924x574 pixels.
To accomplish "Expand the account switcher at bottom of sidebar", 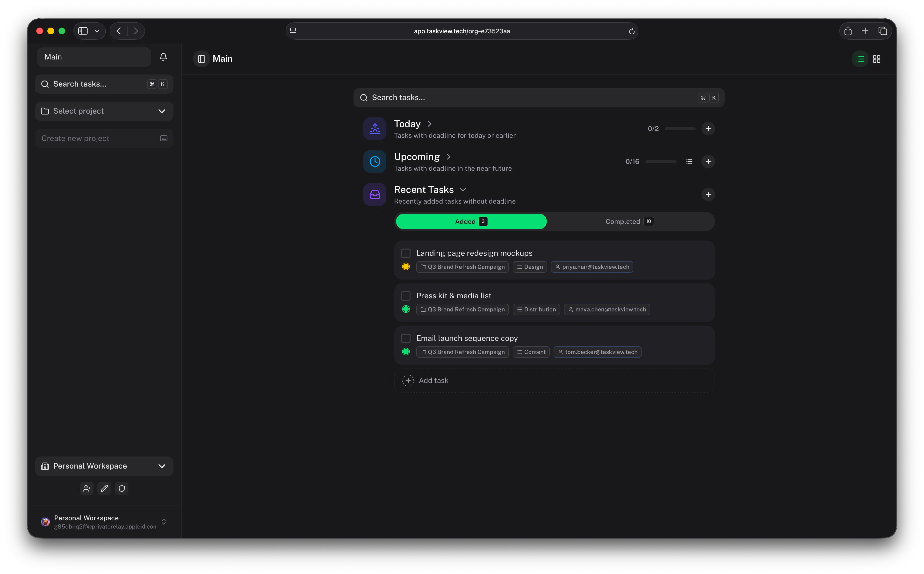I will point(164,522).
